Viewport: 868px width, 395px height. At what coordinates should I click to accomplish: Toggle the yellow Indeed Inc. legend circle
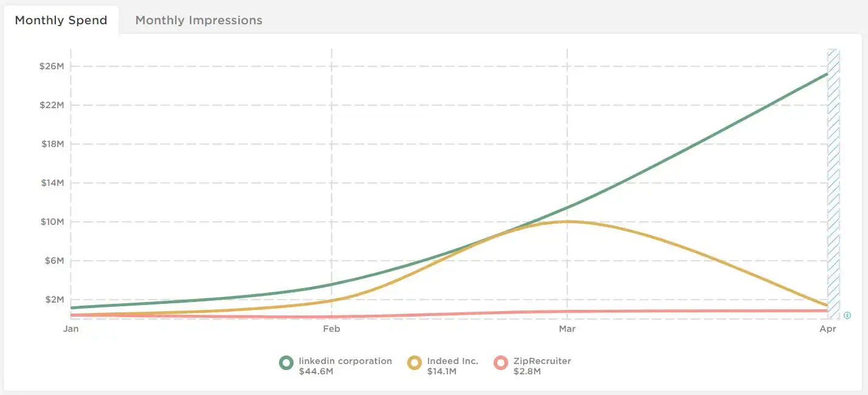tap(415, 363)
